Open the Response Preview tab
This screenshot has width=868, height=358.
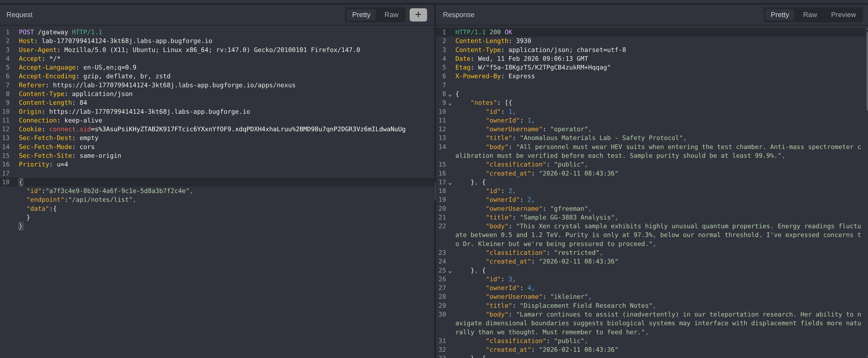pos(843,14)
